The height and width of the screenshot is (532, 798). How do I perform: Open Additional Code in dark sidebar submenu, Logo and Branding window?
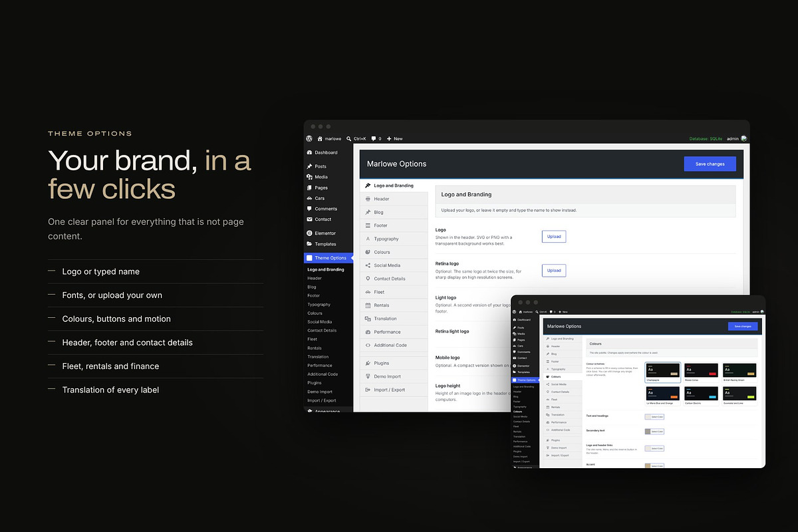tap(323, 374)
